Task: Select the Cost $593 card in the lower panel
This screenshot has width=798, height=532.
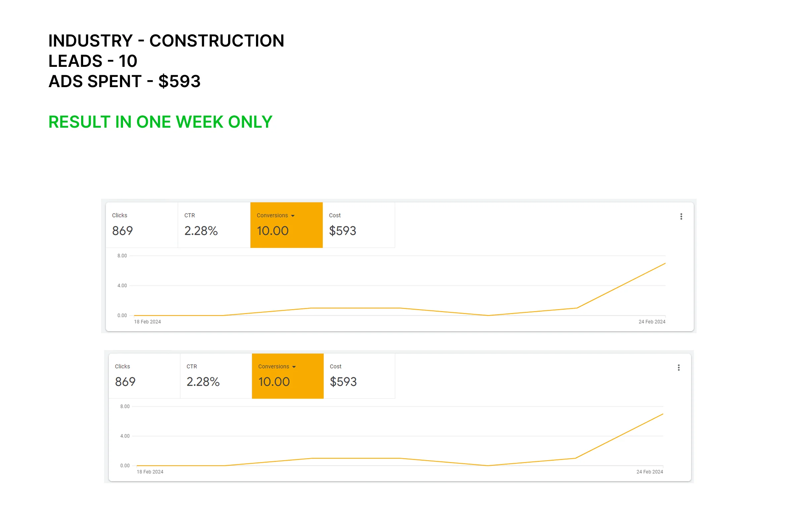Action: click(359, 376)
